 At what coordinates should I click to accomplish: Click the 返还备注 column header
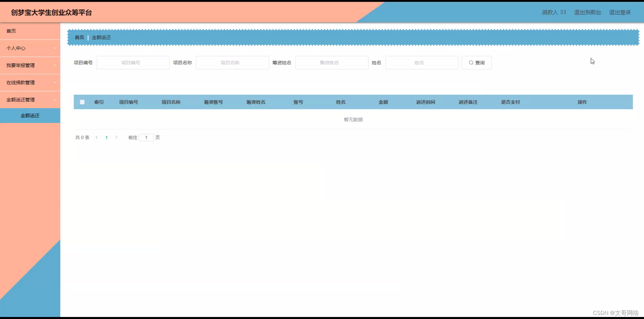pyautogui.click(x=468, y=102)
